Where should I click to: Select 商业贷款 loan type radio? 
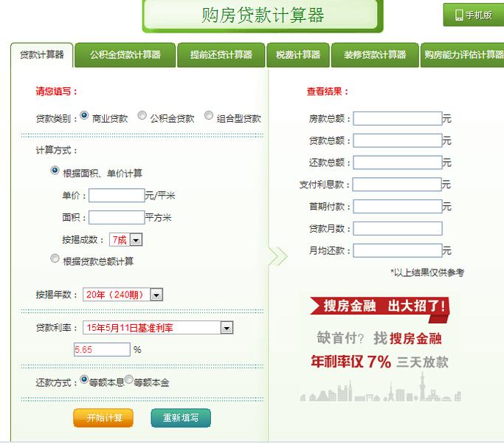84,115
